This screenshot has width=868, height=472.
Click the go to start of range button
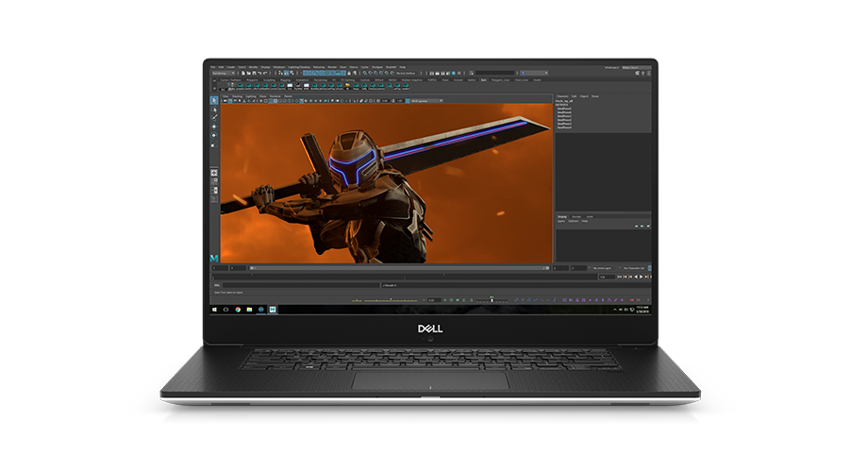click(x=619, y=277)
